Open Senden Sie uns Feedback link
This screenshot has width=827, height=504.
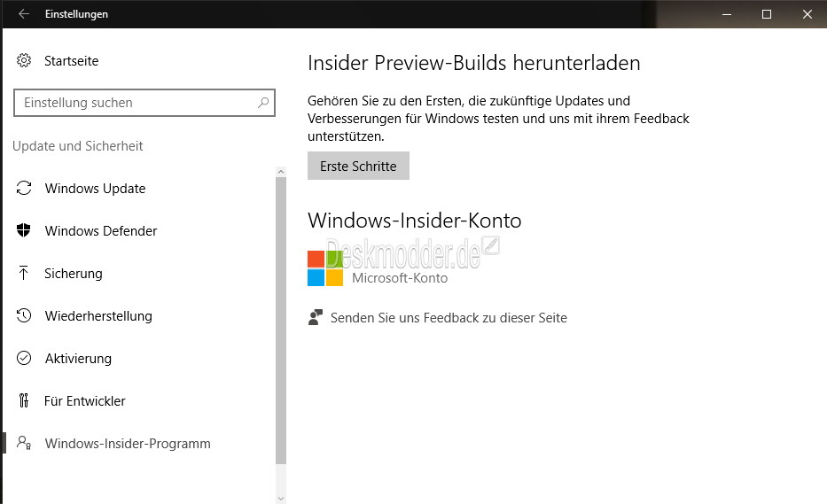[x=449, y=318]
